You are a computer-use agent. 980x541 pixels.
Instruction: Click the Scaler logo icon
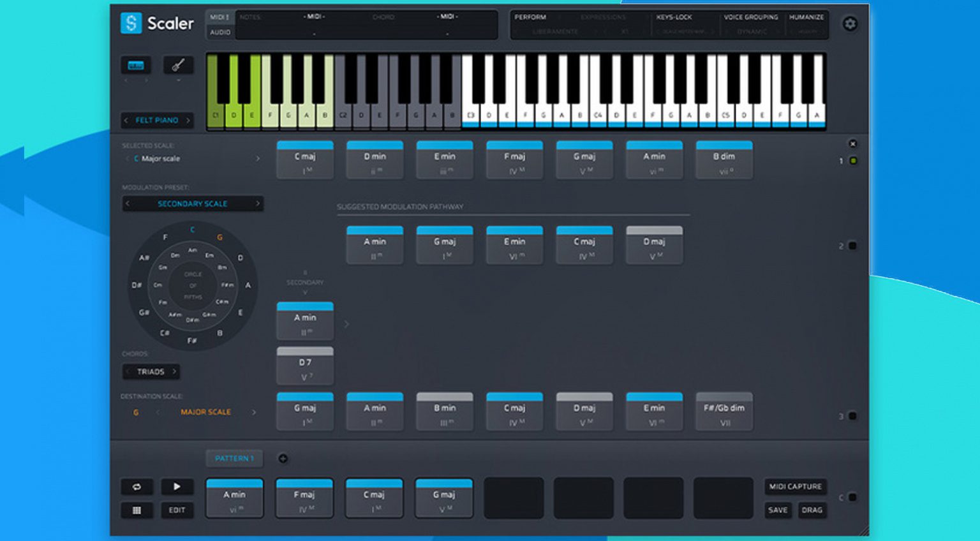click(131, 24)
